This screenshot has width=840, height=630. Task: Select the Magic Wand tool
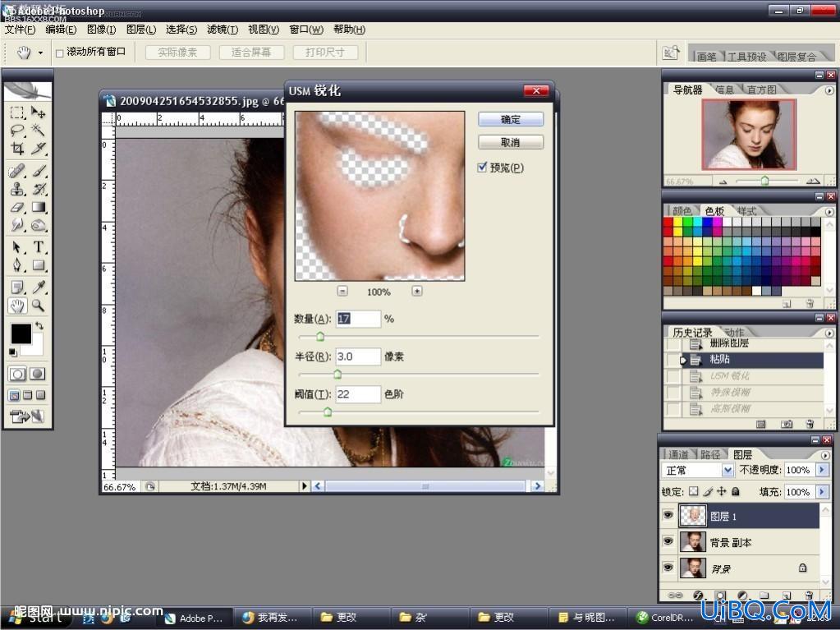click(x=38, y=130)
